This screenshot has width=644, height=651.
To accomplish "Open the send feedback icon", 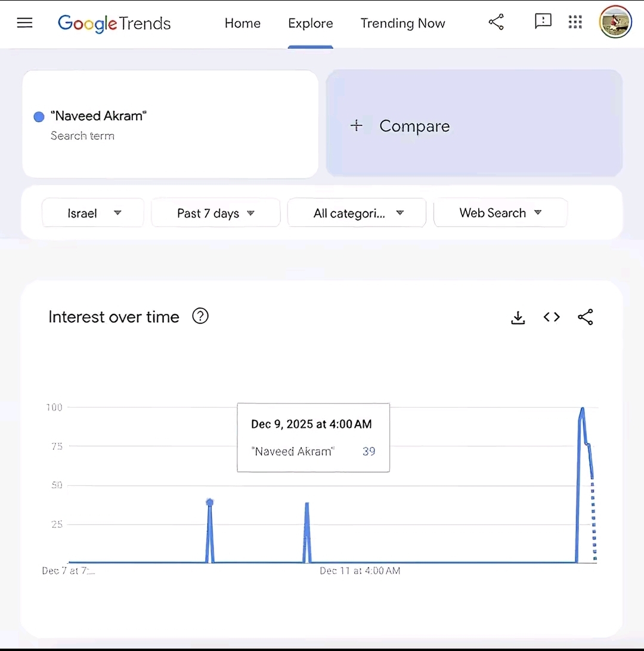I will 543,21.
